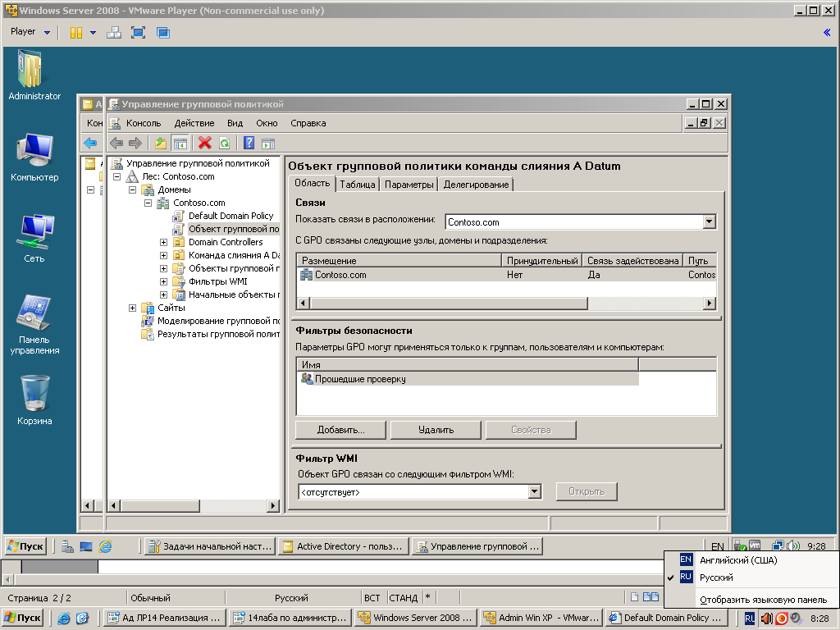Expand the Команда слияния A Datum node

click(164, 255)
